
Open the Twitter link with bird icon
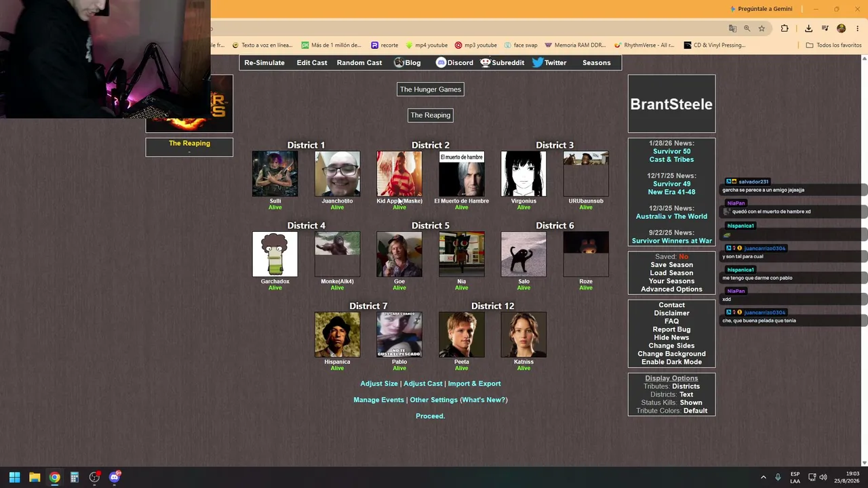pyautogui.click(x=549, y=62)
